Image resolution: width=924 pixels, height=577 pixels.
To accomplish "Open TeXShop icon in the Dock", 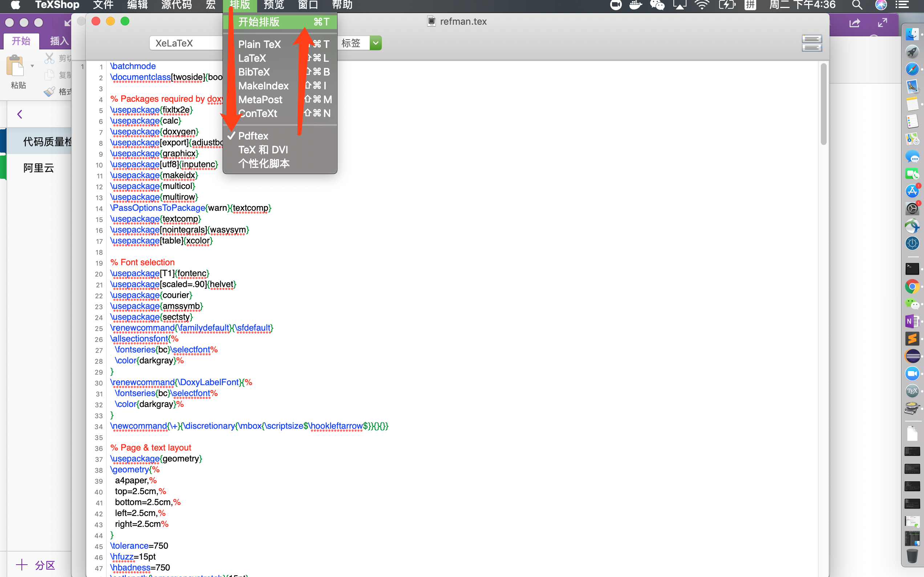I will tap(912, 391).
